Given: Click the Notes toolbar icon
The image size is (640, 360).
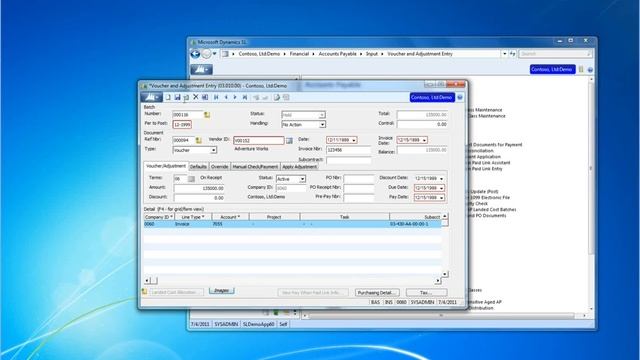Looking at the screenshot, I should (277, 97).
